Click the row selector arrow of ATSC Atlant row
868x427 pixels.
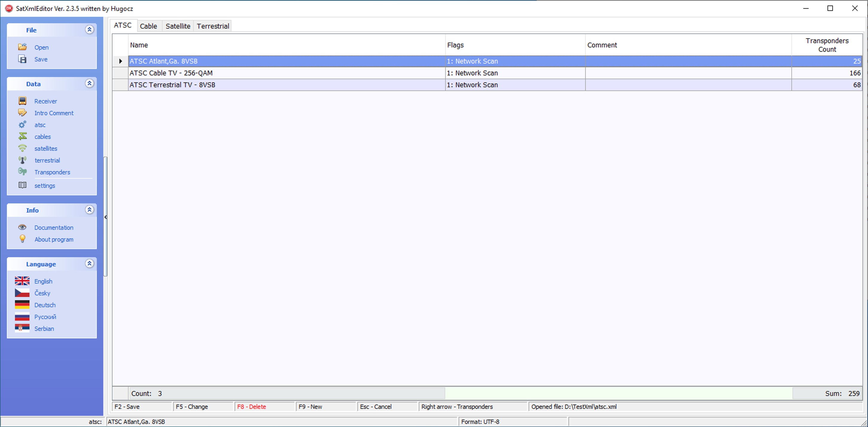(120, 61)
